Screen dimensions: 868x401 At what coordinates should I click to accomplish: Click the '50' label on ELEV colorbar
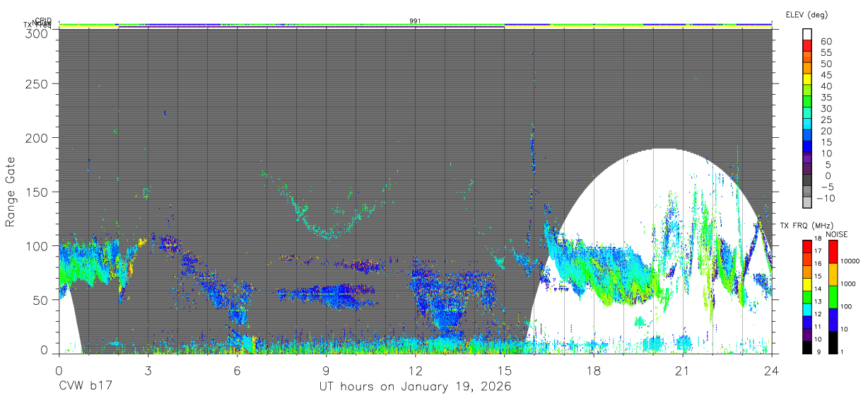coord(826,64)
